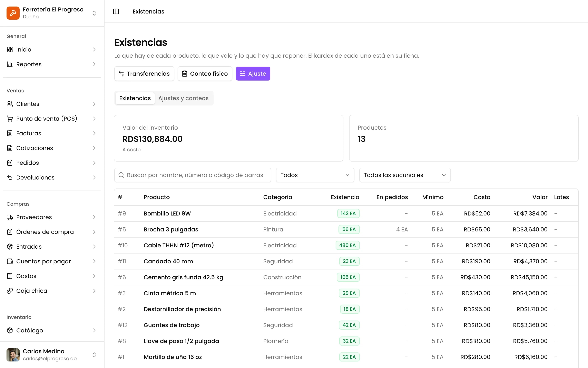Open the Transferencias button
The height and width of the screenshot is (368, 588).
144,74
